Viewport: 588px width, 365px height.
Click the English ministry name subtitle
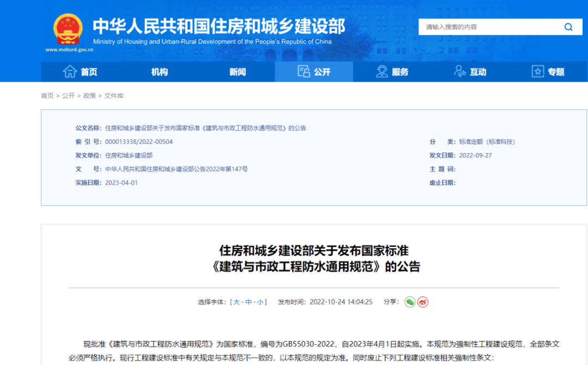[x=212, y=41]
